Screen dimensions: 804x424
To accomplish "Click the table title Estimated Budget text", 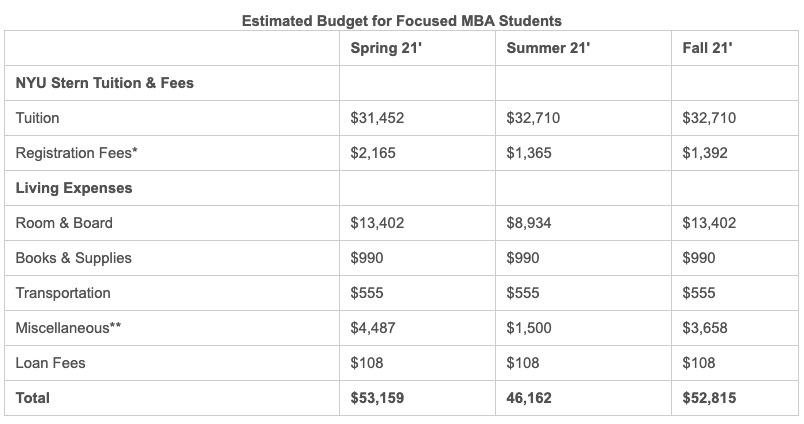I will 402,19.
